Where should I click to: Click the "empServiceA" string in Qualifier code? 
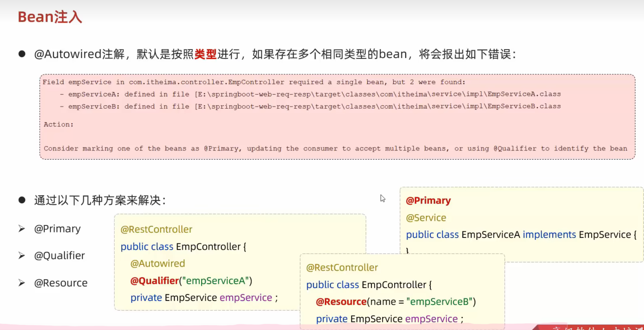215,281
